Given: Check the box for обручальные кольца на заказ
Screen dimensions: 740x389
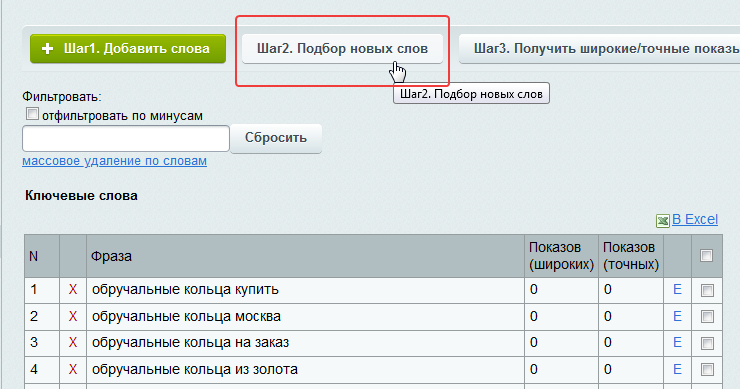Looking at the screenshot, I should point(707,343).
